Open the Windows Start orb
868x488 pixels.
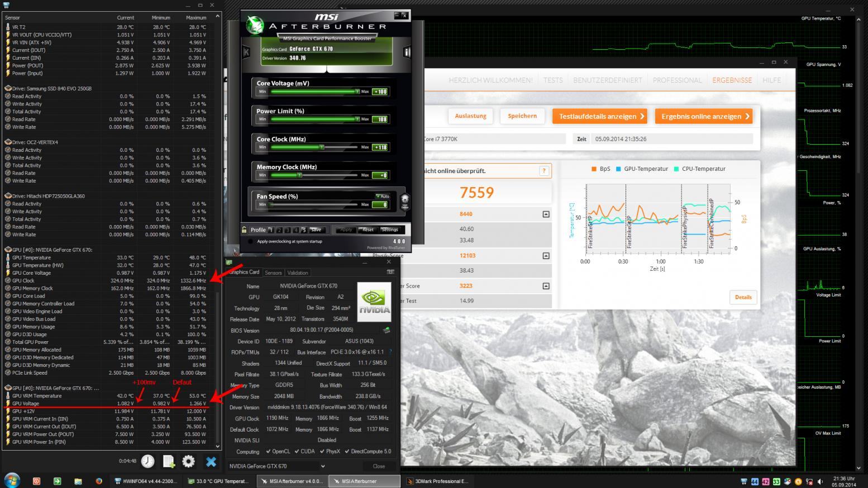coord(12,480)
